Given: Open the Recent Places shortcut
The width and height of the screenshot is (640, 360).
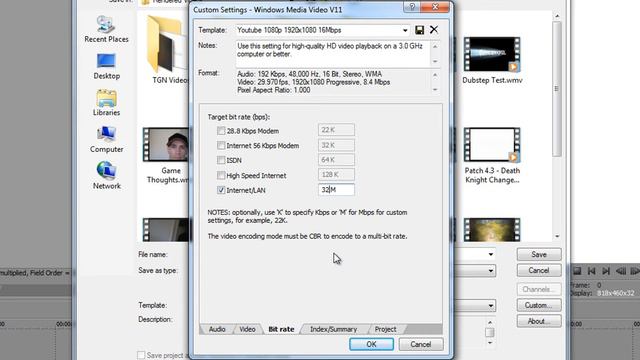Looking at the screenshot, I should pyautogui.click(x=106, y=29).
